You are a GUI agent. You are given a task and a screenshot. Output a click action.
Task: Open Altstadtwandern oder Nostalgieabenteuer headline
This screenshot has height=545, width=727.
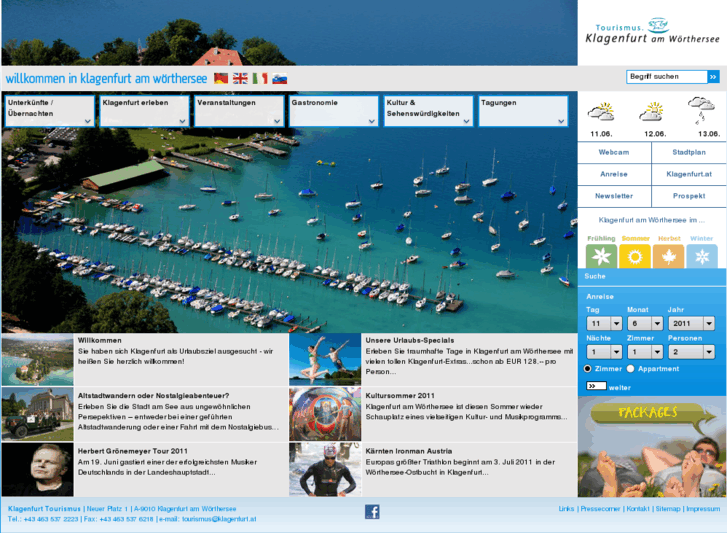click(153, 396)
